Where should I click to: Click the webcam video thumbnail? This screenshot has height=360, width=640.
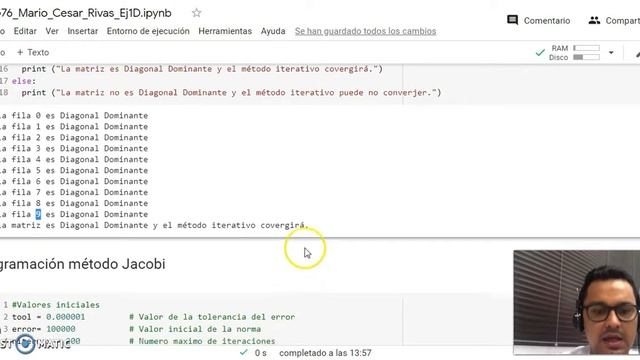(x=576, y=302)
